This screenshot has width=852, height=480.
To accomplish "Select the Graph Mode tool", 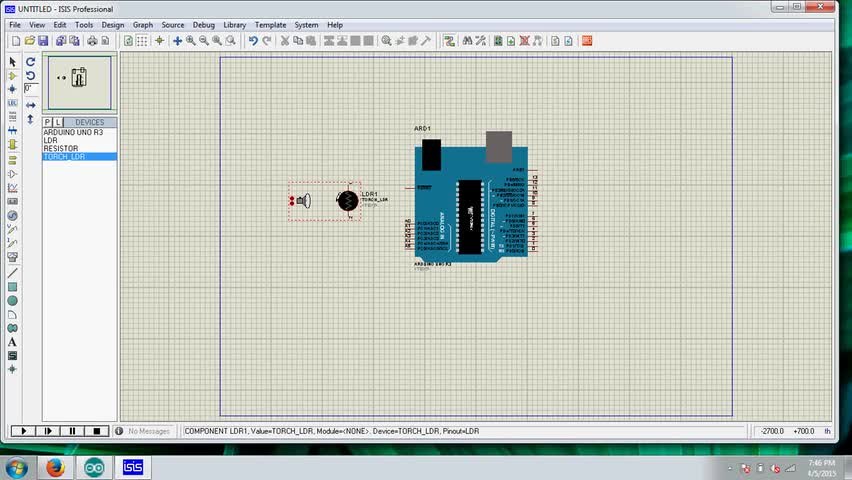I will 12,188.
